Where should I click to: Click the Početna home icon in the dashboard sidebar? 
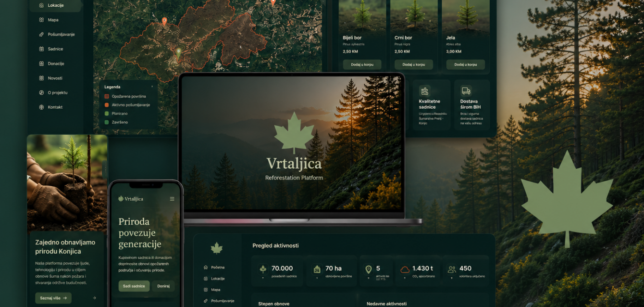(206, 267)
